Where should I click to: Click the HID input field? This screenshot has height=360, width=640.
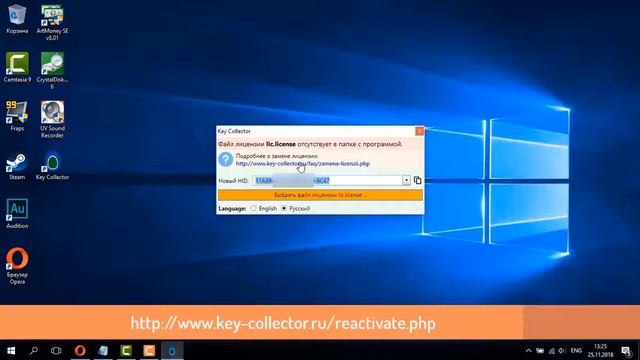[x=327, y=180]
